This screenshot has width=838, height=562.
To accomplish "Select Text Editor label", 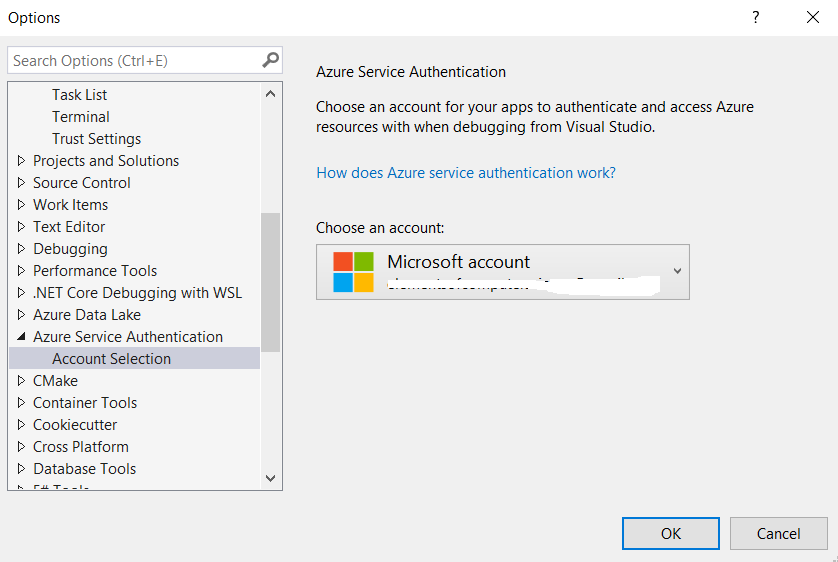I will coord(69,227).
